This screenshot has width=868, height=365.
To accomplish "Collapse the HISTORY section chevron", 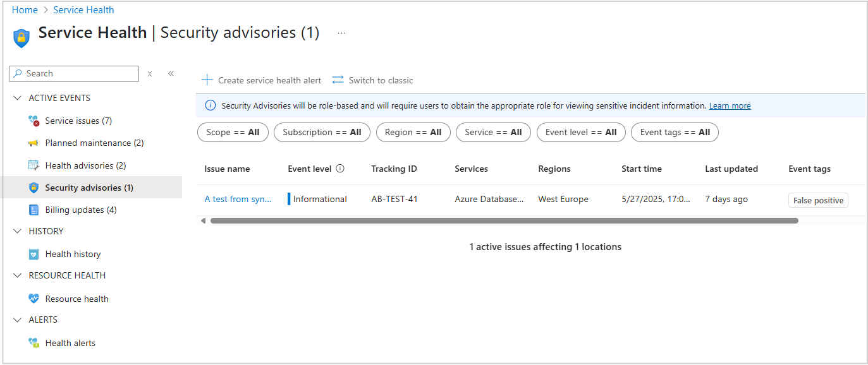I will (x=17, y=231).
